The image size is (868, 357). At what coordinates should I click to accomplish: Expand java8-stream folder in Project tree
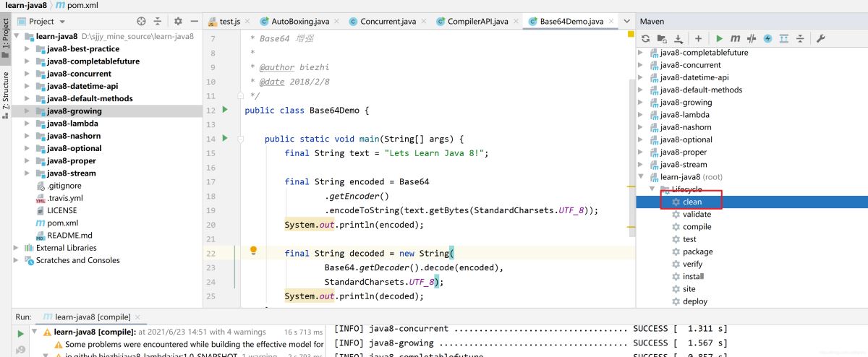tap(27, 173)
